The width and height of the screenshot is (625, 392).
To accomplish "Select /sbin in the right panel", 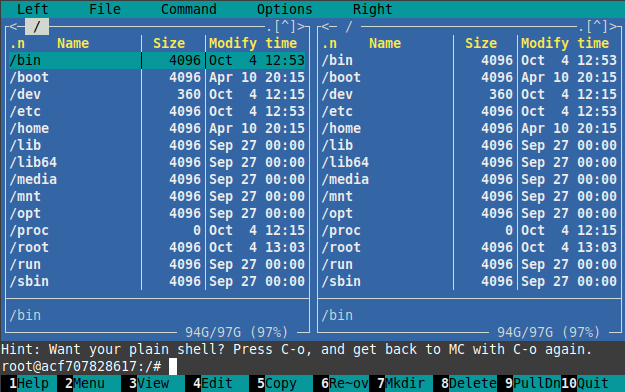I will 469,281.
